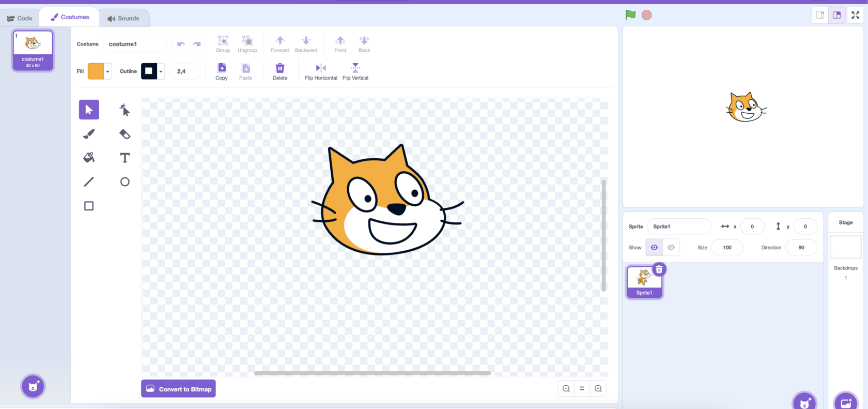Click the Undo arrow
The height and width of the screenshot is (409, 868).
(x=181, y=44)
